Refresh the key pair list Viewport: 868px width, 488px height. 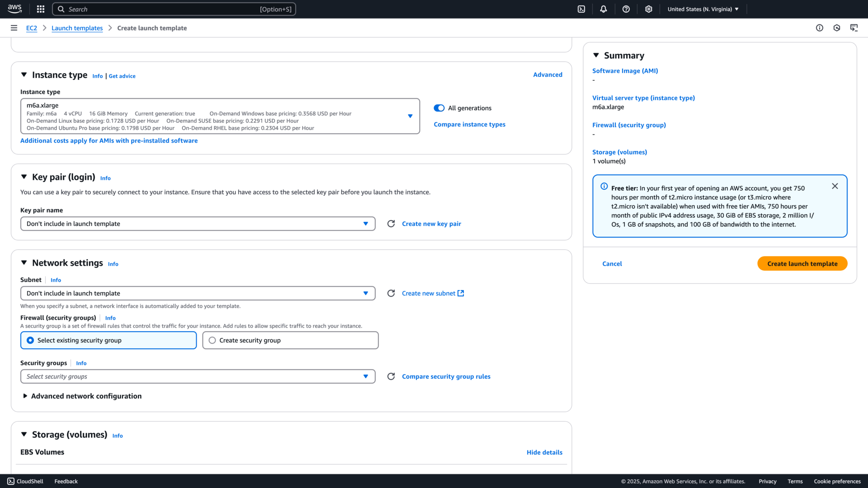391,224
